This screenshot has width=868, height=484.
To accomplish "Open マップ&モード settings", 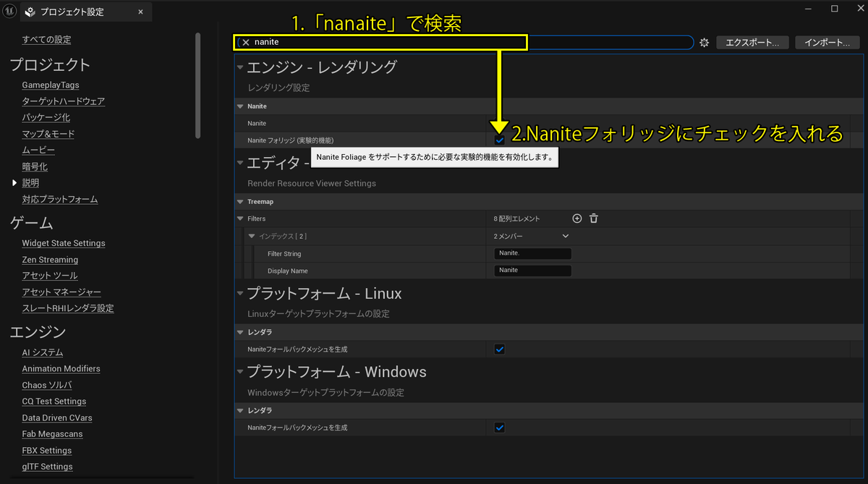I will (48, 134).
